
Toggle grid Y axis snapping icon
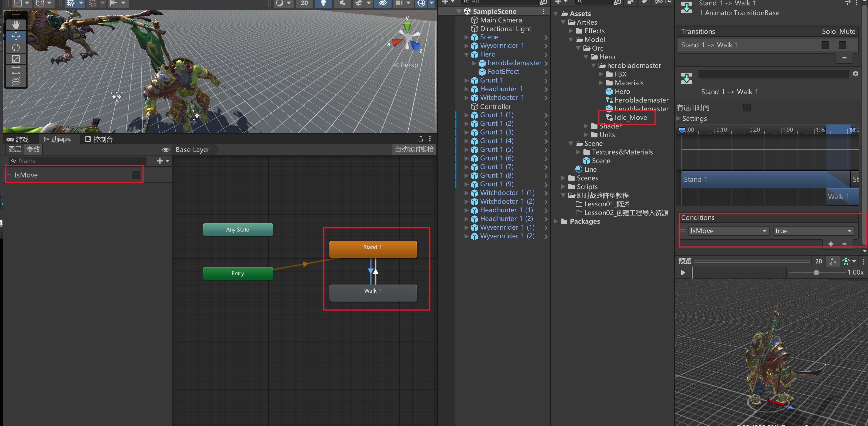click(71, 3)
